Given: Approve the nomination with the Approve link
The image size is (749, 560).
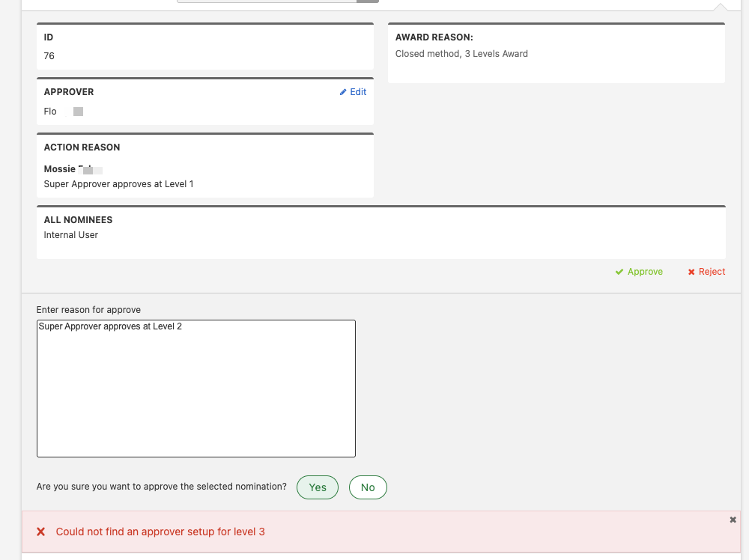Looking at the screenshot, I should tap(639, 272).
